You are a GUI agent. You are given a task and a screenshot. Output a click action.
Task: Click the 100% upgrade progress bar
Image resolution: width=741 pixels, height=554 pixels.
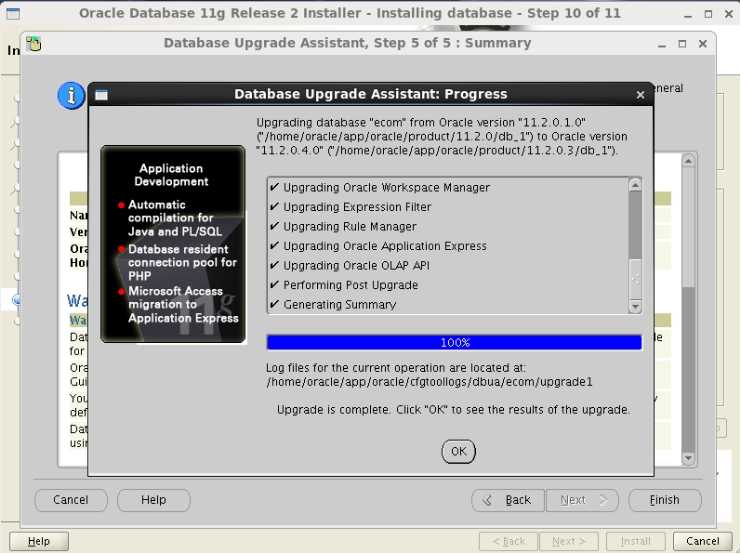454,342
